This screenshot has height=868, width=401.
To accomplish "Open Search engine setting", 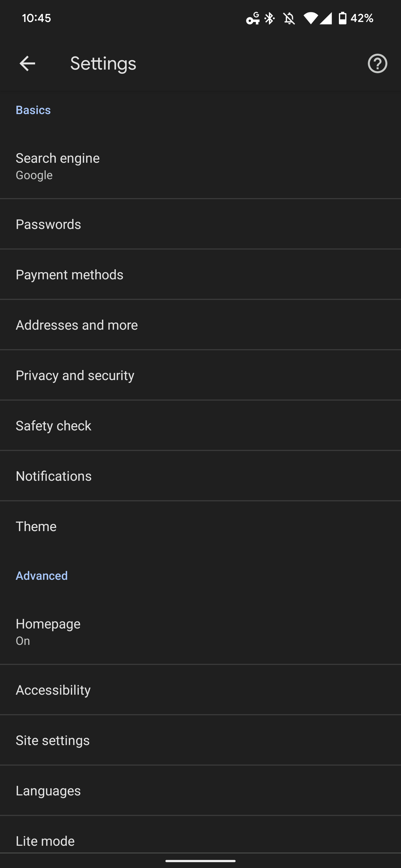I will 200,166.
